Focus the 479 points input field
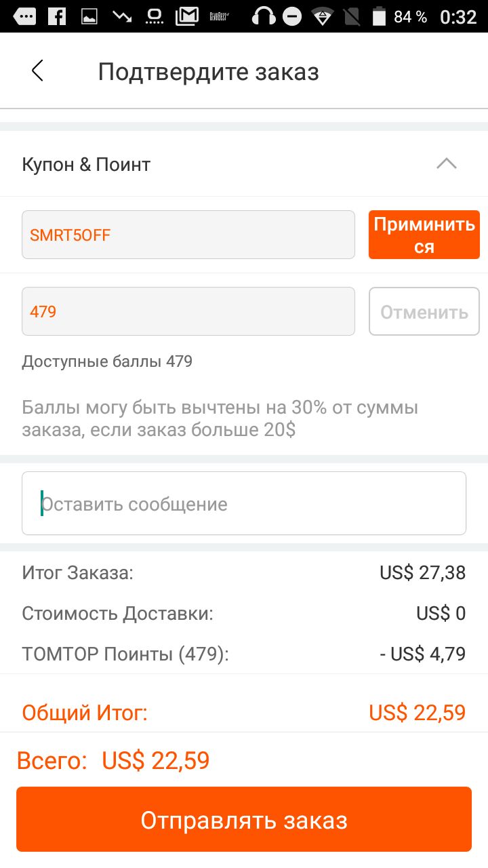Viewport: 488px width, 868px height. [188, 311]
